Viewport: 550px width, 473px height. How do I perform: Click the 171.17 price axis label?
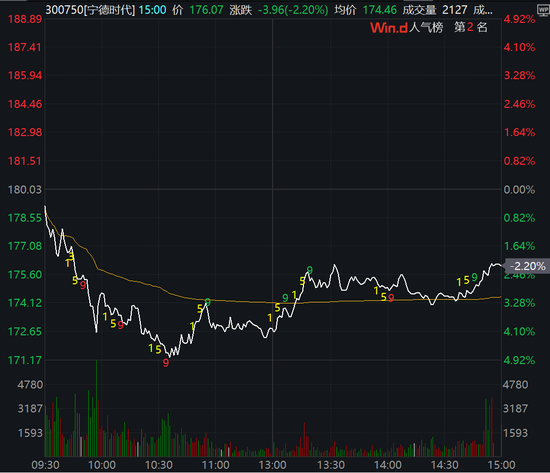click(x=25, y=360)
